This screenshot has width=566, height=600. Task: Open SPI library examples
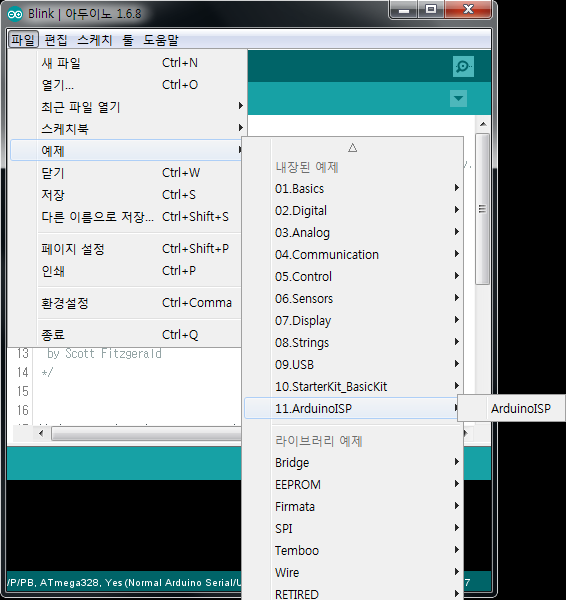(354, 528)
